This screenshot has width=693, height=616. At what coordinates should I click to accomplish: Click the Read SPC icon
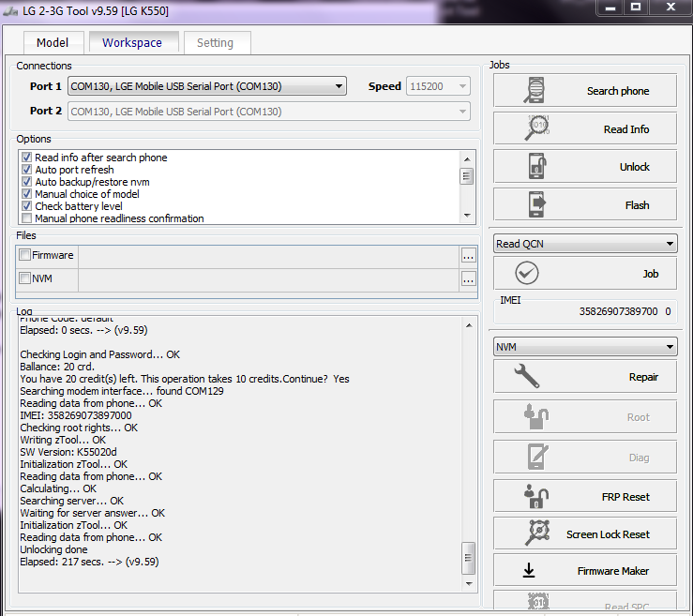tap(538, 601)
